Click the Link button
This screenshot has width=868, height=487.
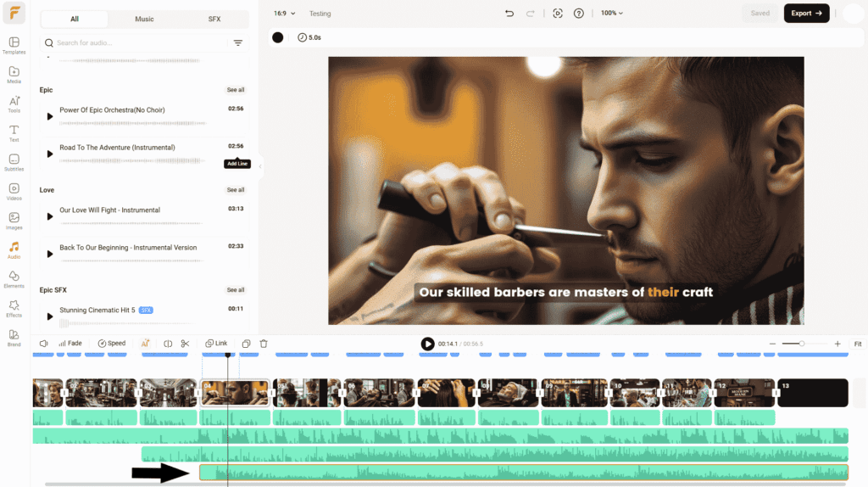[x=216, y=344]
